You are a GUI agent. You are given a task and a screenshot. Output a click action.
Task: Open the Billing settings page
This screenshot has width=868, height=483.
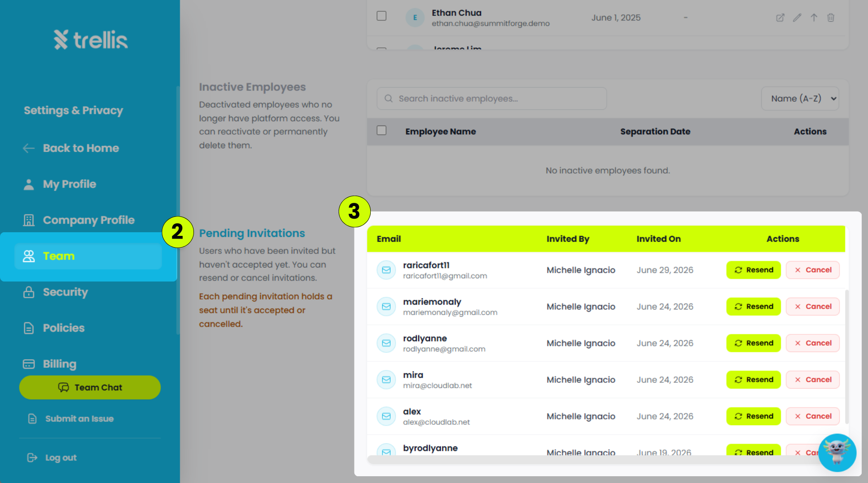click(50, 364)
